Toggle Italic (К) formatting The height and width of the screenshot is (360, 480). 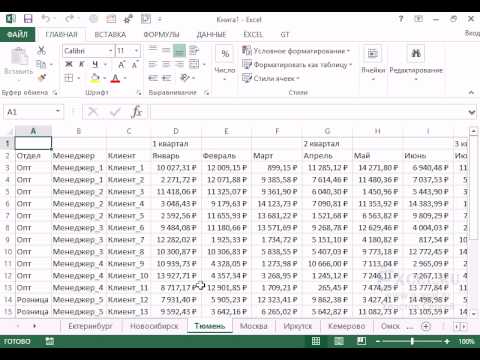[82, 64]
